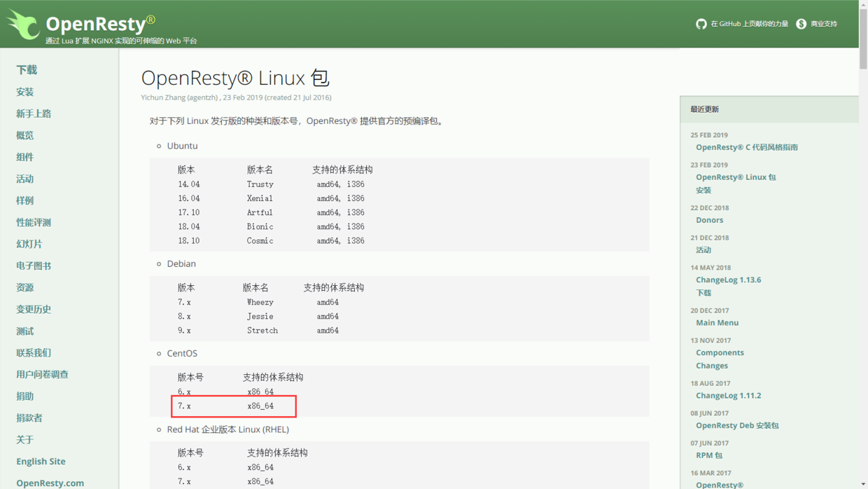Open 幻灯片 in the sidebar
The image size is (868, 489).
(29, 244)
